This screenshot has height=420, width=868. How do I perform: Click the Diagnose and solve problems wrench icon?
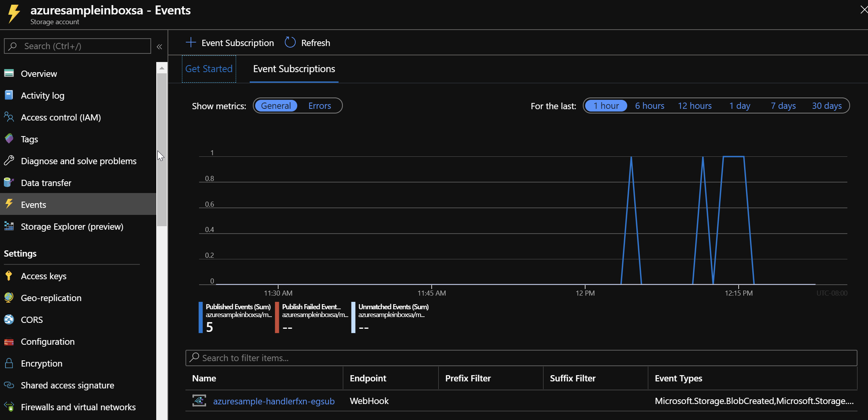click(9, 161)
